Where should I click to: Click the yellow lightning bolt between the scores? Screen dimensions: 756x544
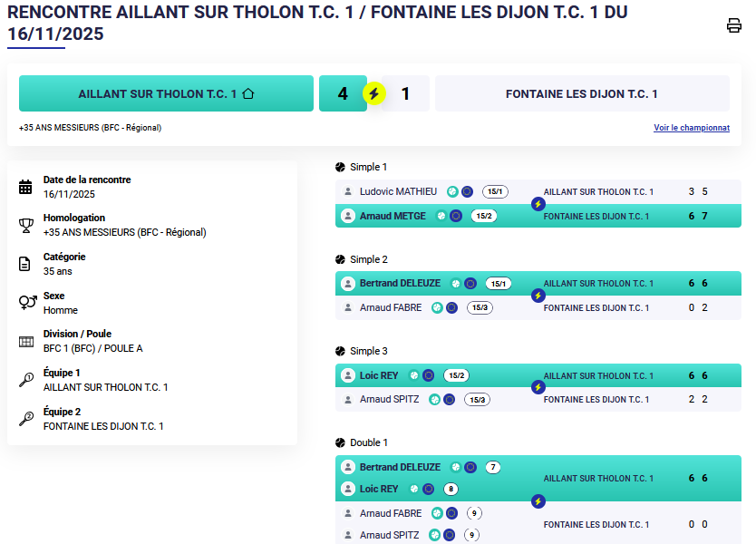373,93
